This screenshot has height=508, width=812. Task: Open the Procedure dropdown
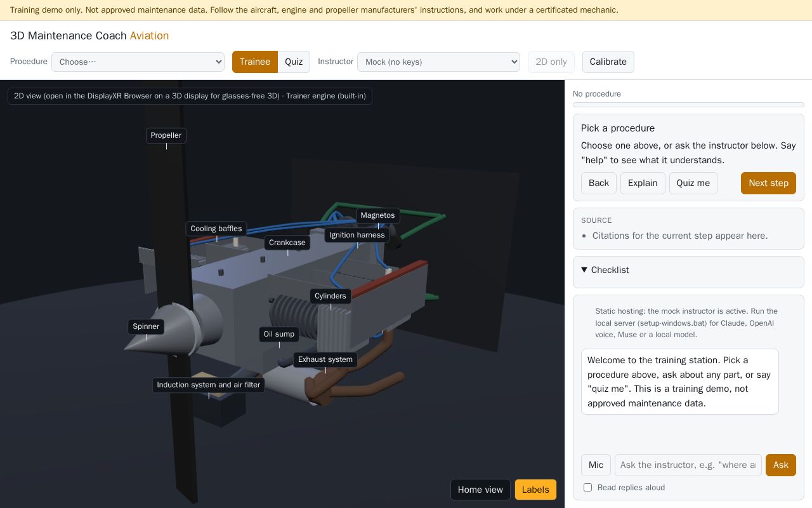pyautogui.click(x=138, y=62)
